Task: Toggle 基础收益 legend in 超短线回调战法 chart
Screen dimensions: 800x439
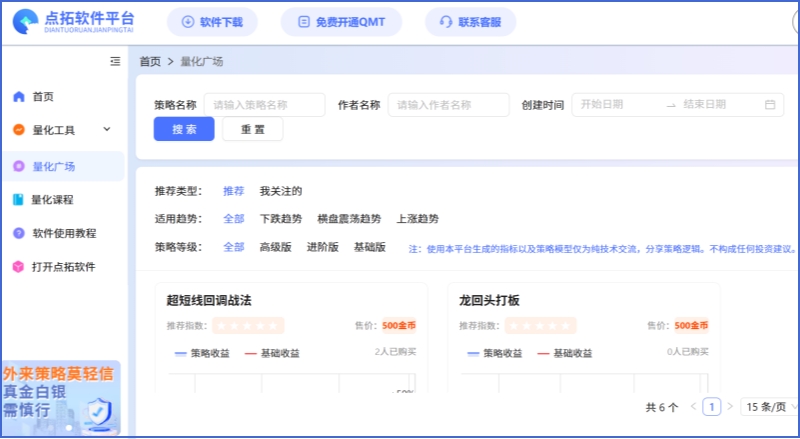Action: click(272, 353)
